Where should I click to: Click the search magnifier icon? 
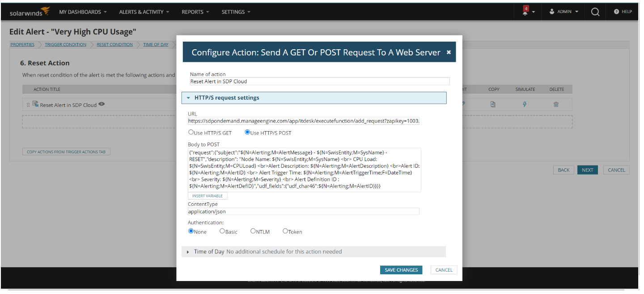(x=595, y=12)
